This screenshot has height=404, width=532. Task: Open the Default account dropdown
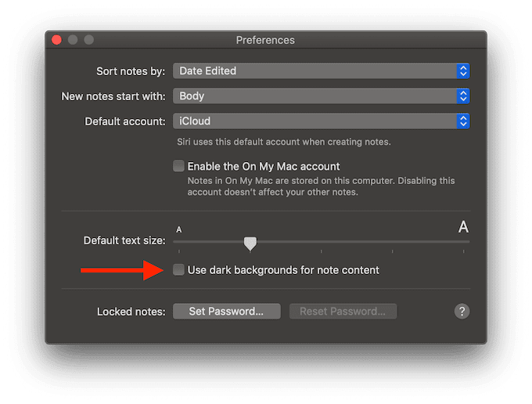[x=321, y=121]
